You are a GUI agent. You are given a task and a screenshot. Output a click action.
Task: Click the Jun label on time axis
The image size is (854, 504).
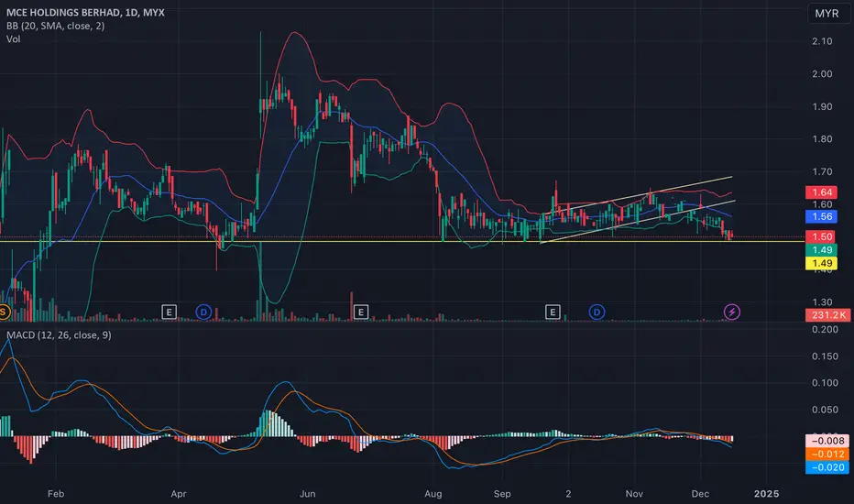[308, 494]
